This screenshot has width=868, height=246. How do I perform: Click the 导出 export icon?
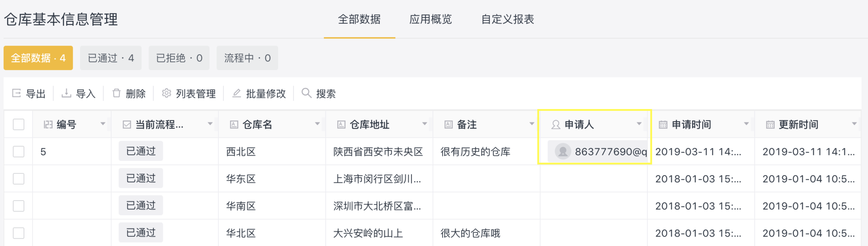pos(16,93)
